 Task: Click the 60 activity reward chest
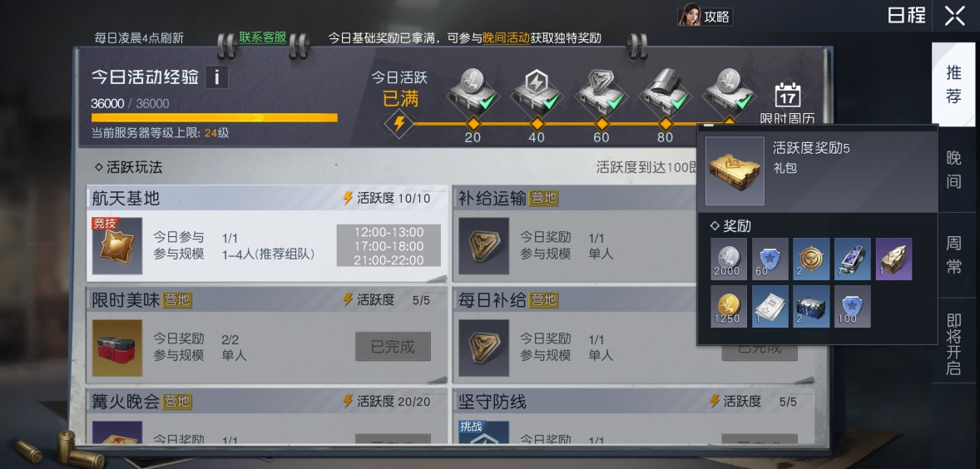point(601,91)
